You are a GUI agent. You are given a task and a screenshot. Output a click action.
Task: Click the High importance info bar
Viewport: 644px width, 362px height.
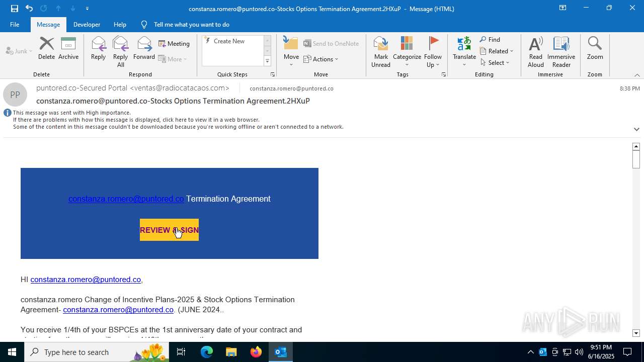(x=71, y=113)
